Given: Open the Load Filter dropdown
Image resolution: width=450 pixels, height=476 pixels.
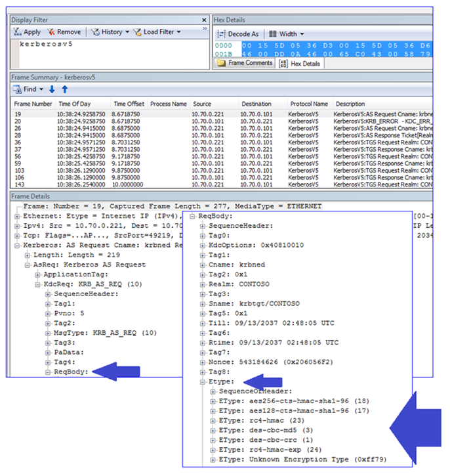Looking at the screenshot, I should (x=157, y=32).
